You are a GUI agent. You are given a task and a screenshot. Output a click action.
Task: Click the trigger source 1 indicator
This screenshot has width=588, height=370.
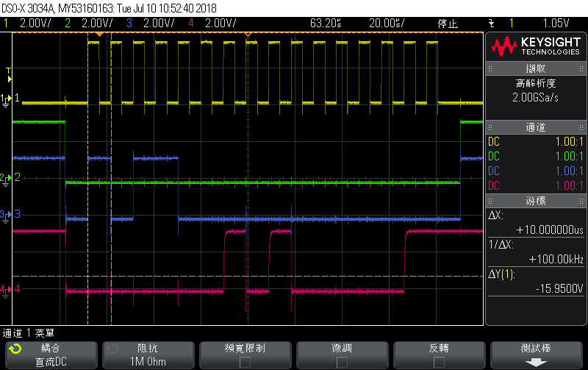[511, 24]
